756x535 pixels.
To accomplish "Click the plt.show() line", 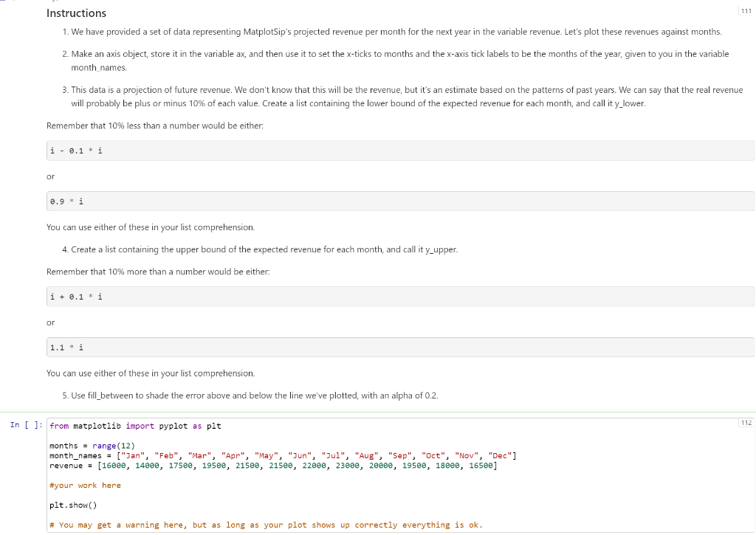I will 74,505.
